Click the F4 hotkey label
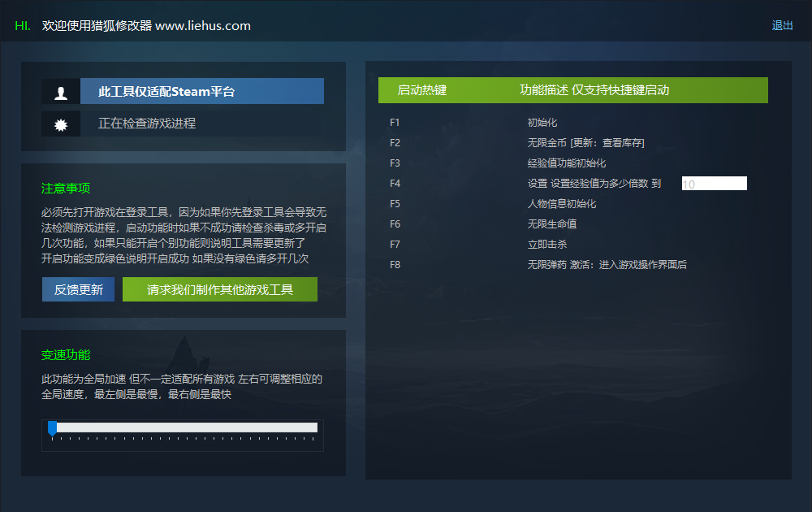 click(x=395, y=184)
